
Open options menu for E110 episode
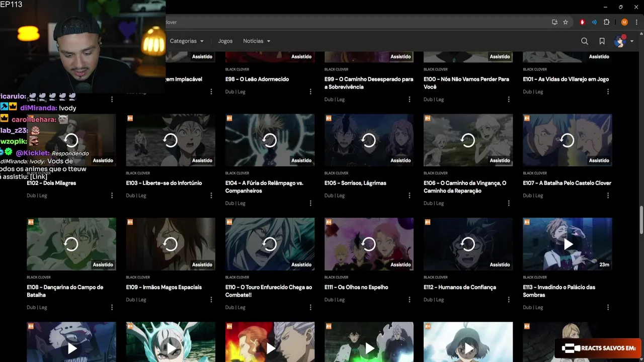coord(310,307)
